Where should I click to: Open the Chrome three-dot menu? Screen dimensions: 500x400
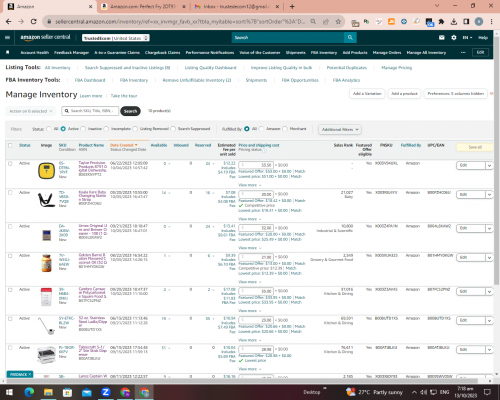(x=491, y=22)
